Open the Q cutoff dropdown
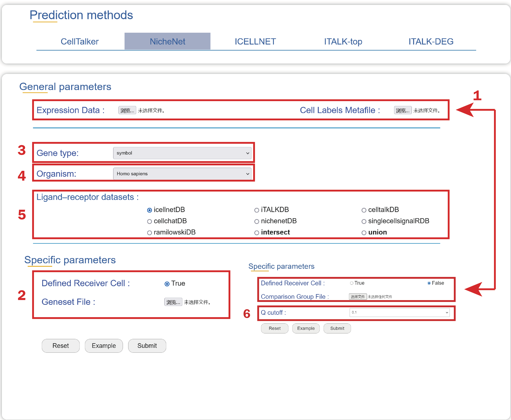 [x=399, y=312]
